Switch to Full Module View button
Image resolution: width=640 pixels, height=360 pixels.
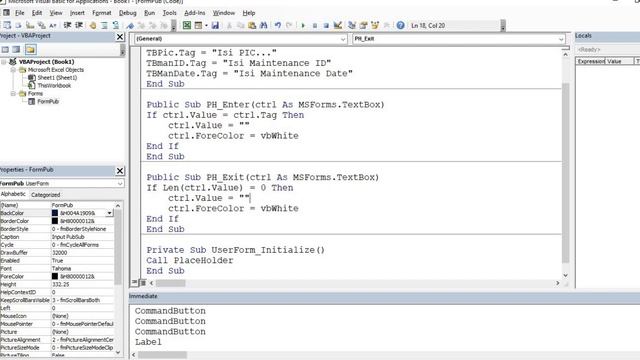[x=143, y=282]
